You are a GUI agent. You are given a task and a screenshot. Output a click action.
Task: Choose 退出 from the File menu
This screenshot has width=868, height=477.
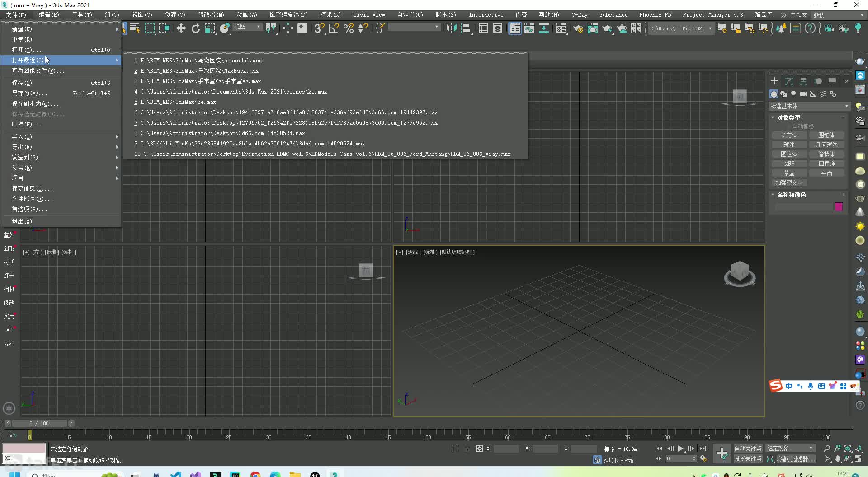click(61, 221)
